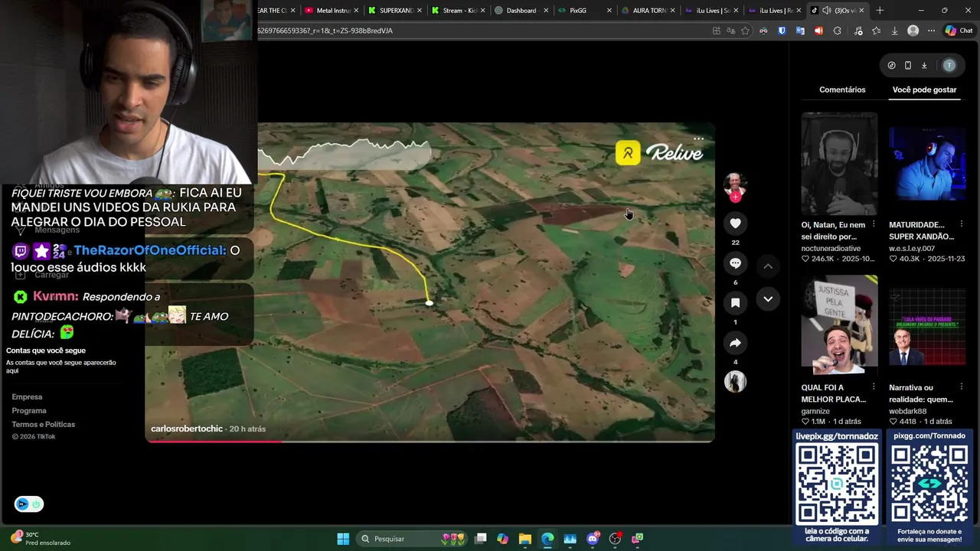980x551 pixels.
Task: Click browser address bar URL
Action: point(482,31)
